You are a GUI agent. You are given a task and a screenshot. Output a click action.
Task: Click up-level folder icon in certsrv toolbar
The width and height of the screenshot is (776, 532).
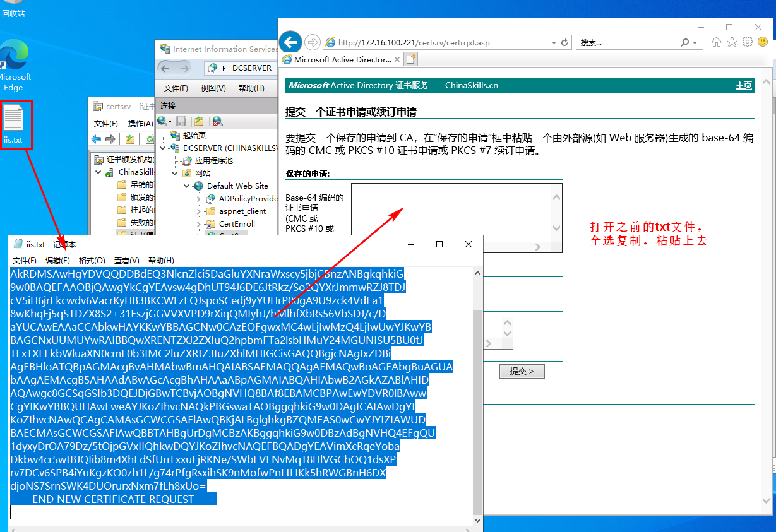[x=129, y=139]
